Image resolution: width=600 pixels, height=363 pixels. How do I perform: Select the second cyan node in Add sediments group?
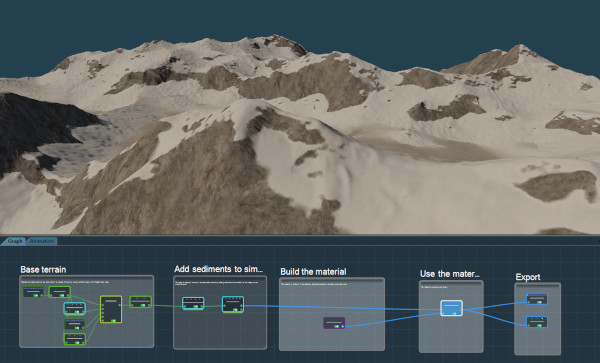(x=233, y=304)
